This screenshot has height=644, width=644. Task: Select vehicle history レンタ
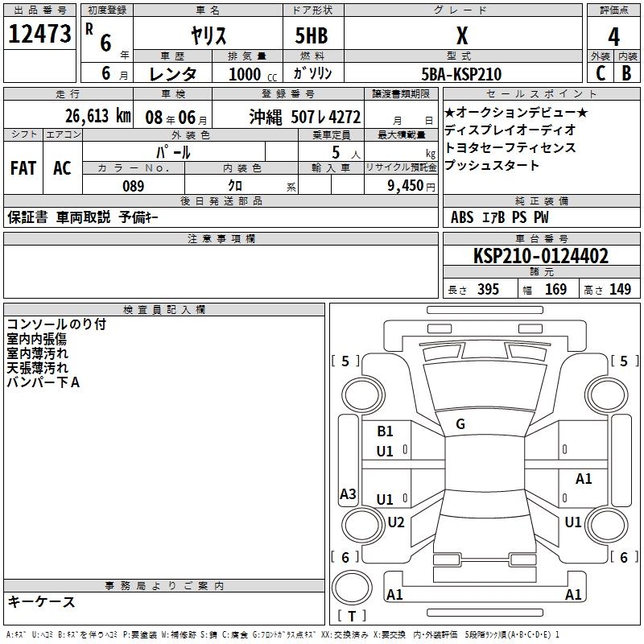click(x=172, y=74)
